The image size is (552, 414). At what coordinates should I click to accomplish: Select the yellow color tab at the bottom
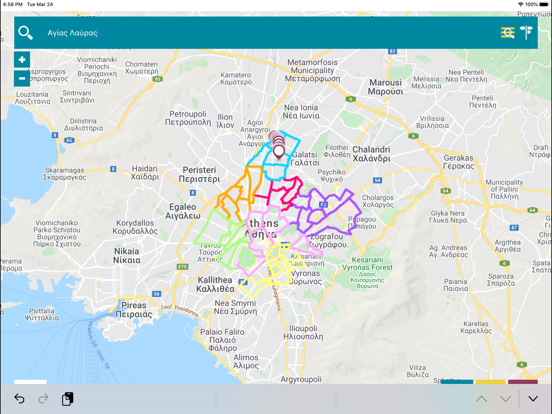490,382
